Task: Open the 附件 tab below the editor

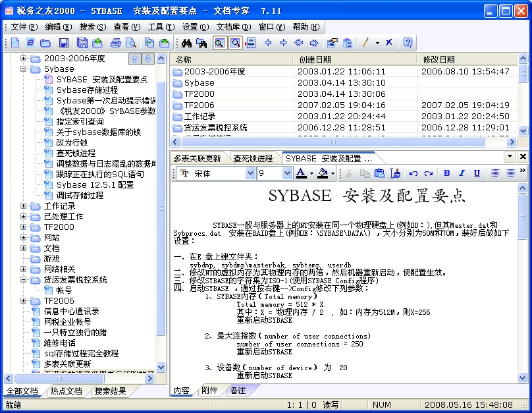Action: [x=209, y=391]
